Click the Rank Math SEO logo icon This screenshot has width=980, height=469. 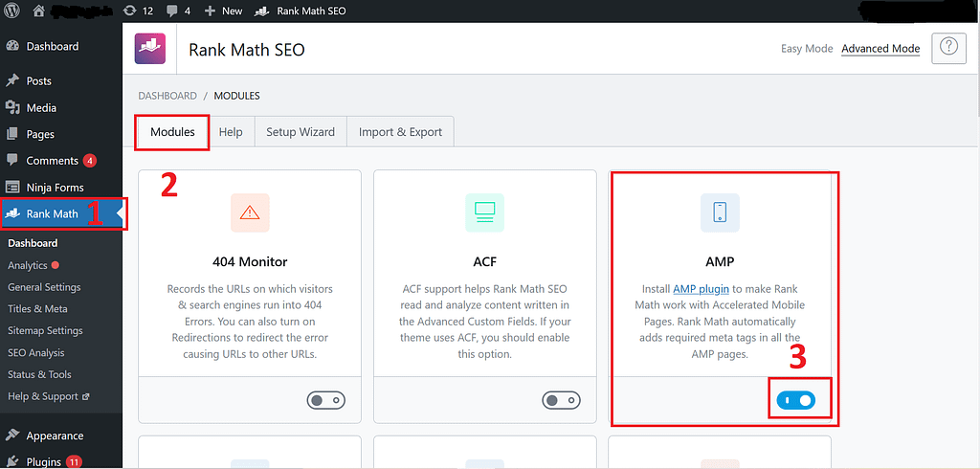[150, 49]
